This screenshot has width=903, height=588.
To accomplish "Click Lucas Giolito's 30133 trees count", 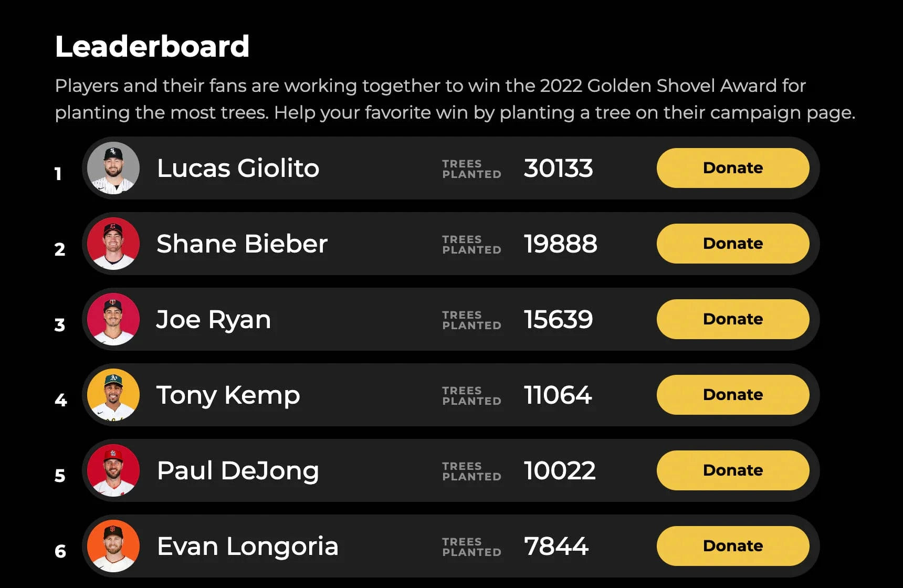I will tap(558, 169).
